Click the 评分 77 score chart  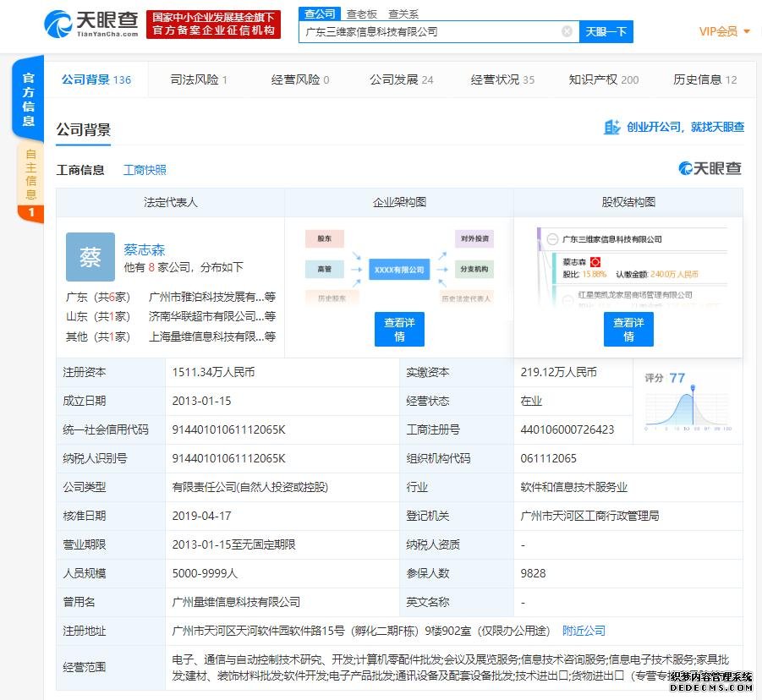coord(688,402)
